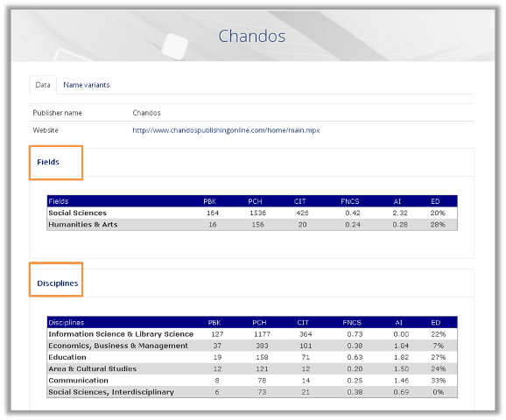Click the Chandos publisher name value
This screenshot has height=420, width=506.
tap(146, 113)
